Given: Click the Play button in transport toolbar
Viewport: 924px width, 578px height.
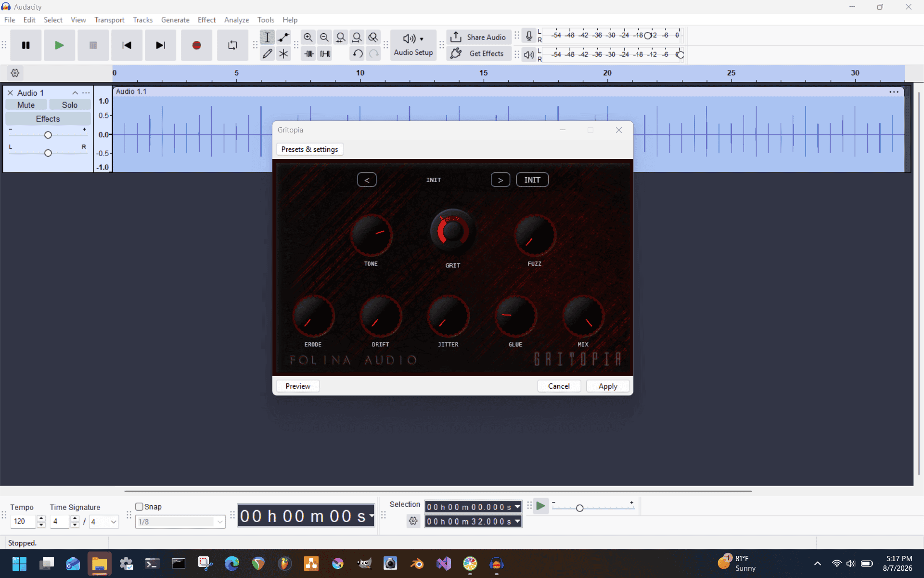Looking at the screenshot, I should pyautogui.click(x=59, y=45).
